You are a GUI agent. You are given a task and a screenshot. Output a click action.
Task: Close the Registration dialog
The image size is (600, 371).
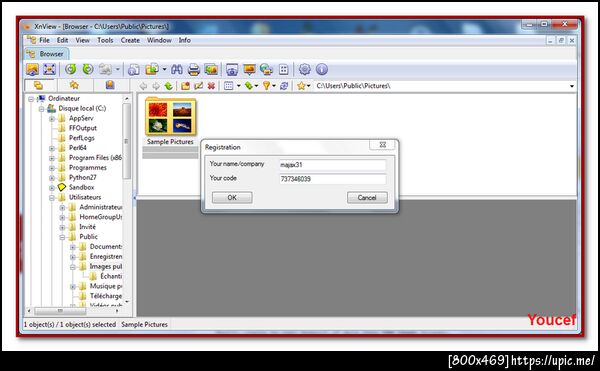click(x=382, y=145)
